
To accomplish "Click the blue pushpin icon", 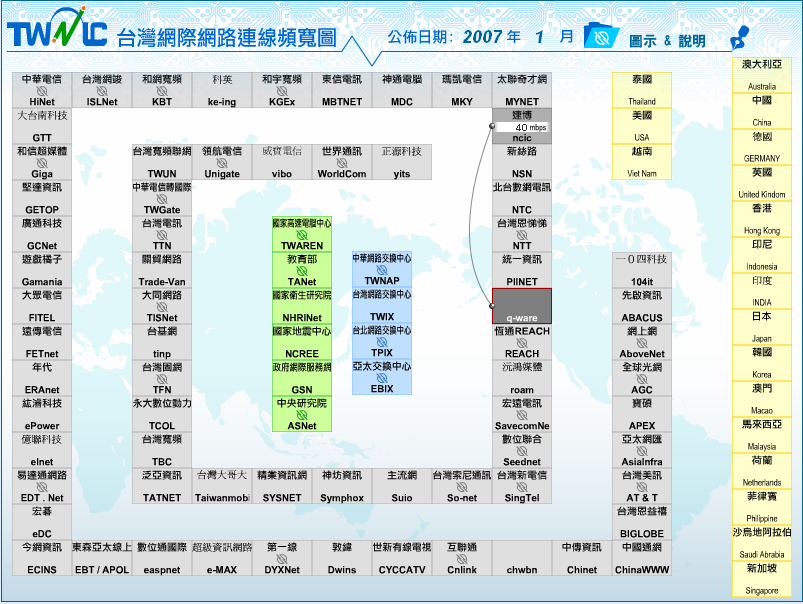I will [740, 37].
